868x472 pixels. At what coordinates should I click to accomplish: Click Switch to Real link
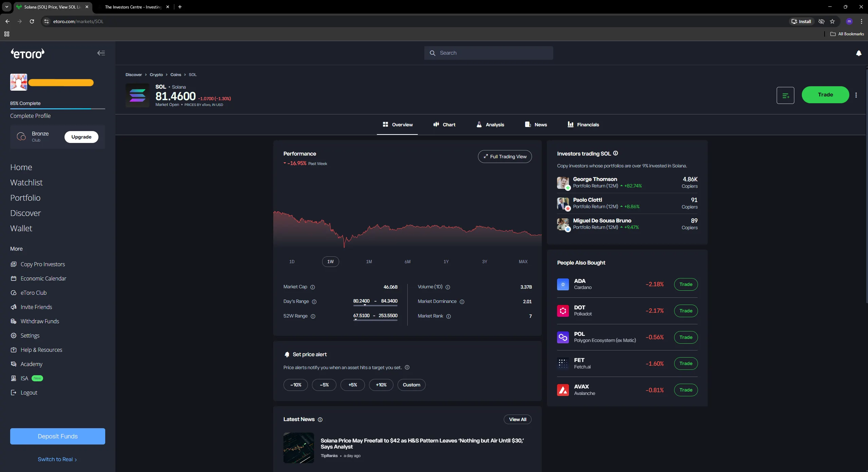[x=57, y=459]
